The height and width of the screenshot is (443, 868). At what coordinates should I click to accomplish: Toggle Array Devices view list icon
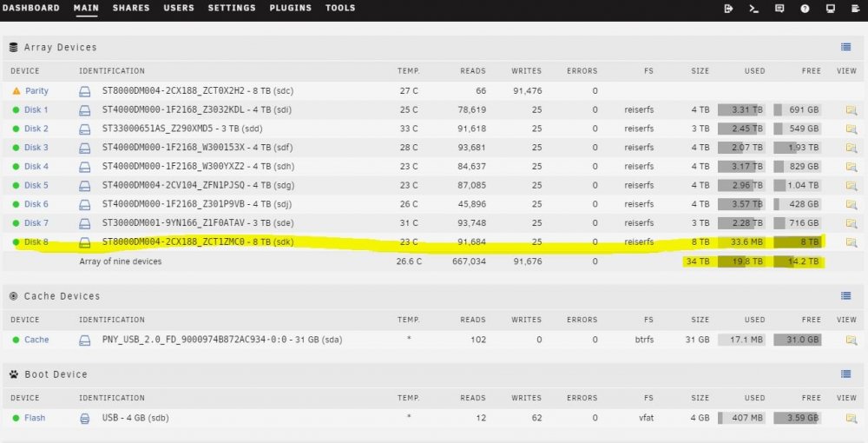pyautogui.click(x=845, y=47)
